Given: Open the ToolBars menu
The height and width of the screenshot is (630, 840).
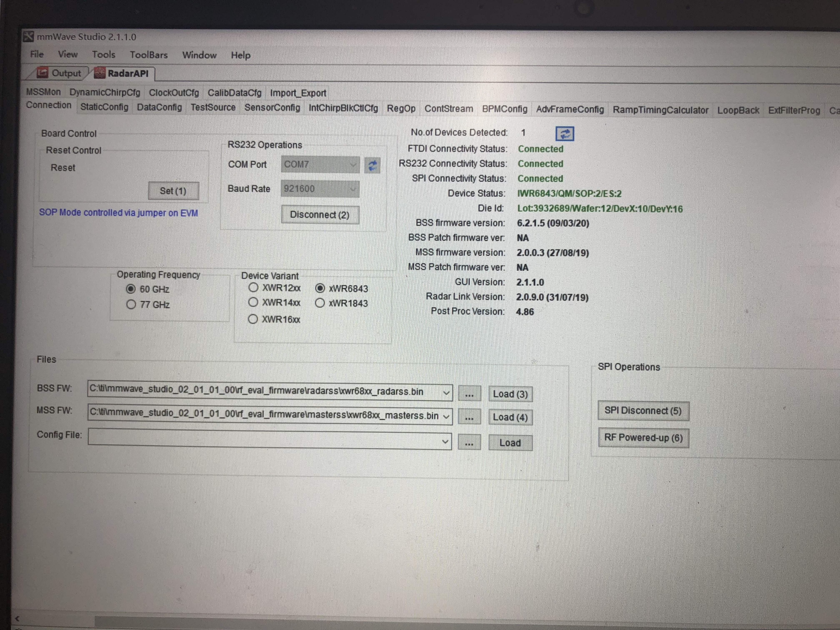Looking at the screenshot, I should 149,55.
